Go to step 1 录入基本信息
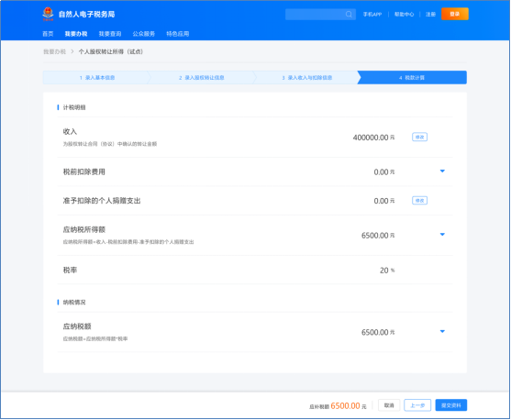 tap(97, 78)
